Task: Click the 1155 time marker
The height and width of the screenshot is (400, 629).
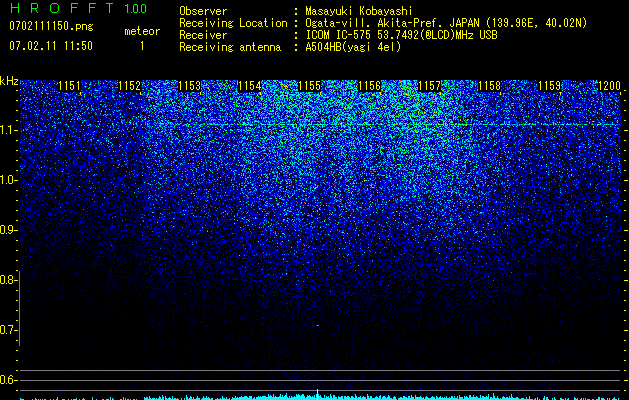Action: pyautogui.click(x=310, y=86)
